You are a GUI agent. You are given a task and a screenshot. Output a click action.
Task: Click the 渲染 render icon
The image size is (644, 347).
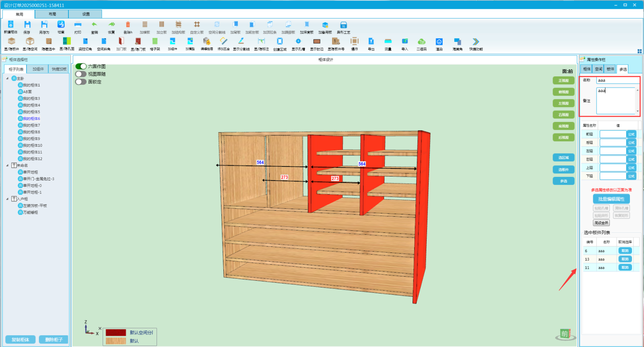point(439,42)
